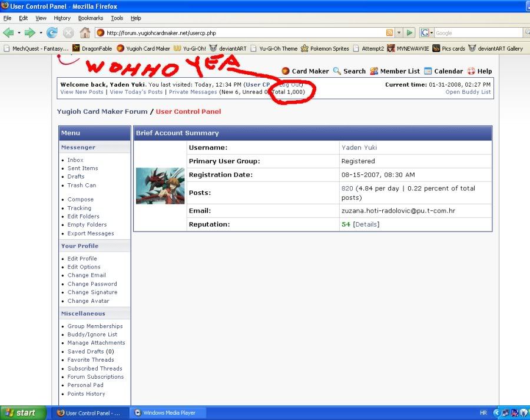Open forum Help
530x420 pixels.
click(479, 71)
